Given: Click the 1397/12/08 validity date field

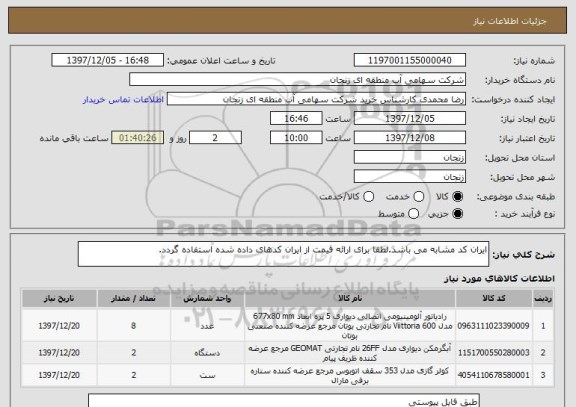Looking at the screenshot, I should pyautogui.click(x=410, y=138).
